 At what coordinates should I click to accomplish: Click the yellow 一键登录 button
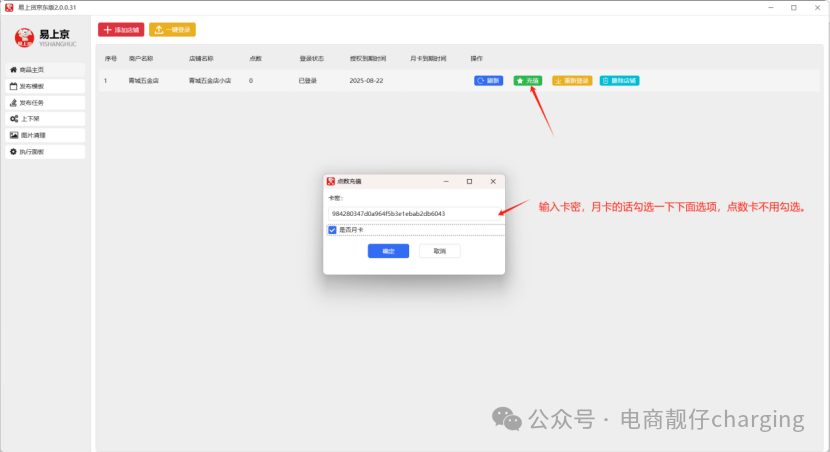click(x=172, y=30)
